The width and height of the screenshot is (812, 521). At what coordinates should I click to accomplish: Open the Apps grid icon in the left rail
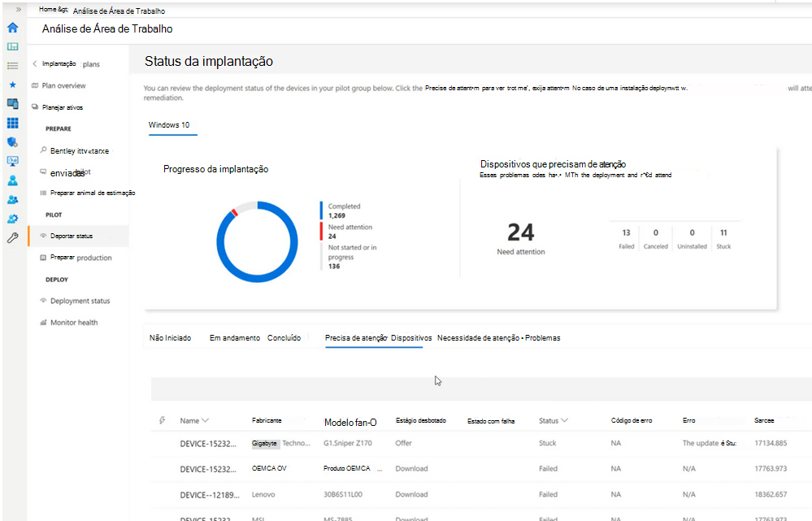click(x=13, y=123)
